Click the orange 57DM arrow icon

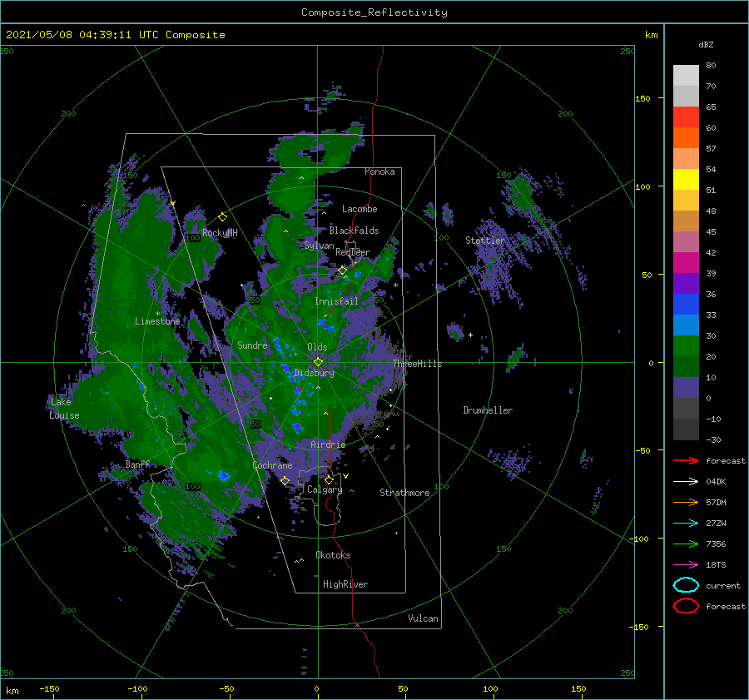coord(686,502)
